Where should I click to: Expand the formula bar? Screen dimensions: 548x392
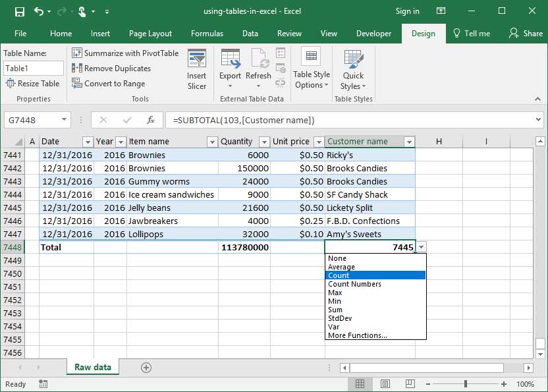[538, 120]
